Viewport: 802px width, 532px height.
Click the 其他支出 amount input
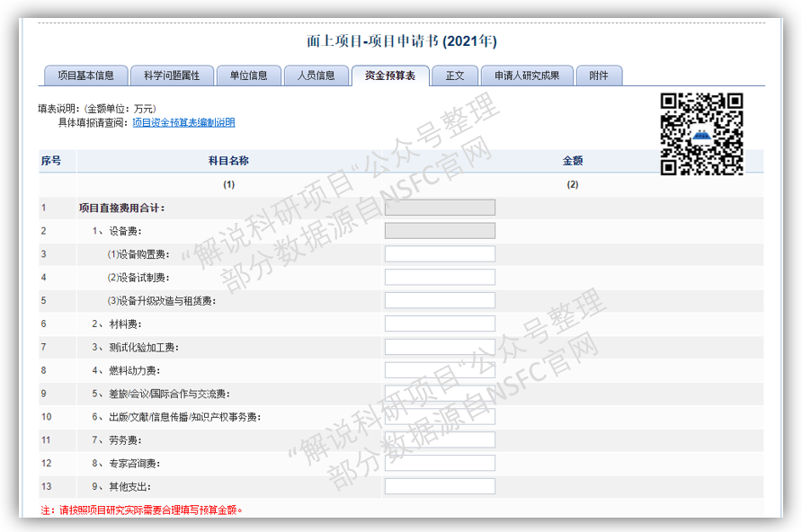[440, 486]
